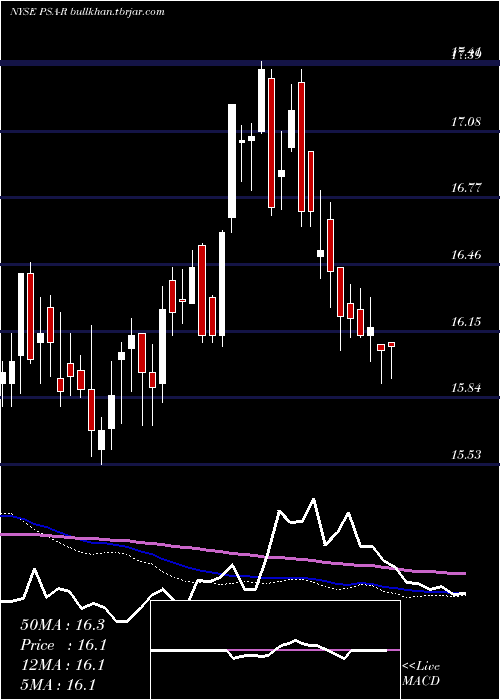Click the 16.46 price level label

(x=466, y=255)
